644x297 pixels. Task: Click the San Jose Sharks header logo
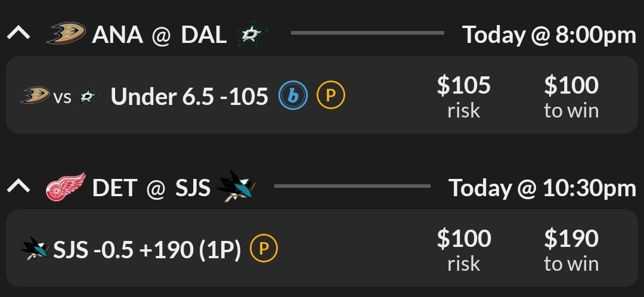pyautogui.click(x=237, y=187)
